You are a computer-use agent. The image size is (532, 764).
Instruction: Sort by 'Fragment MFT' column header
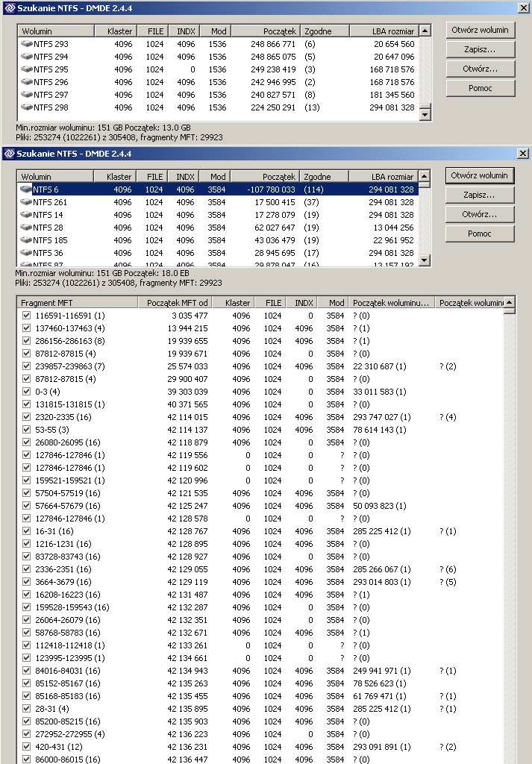(78, 303)
